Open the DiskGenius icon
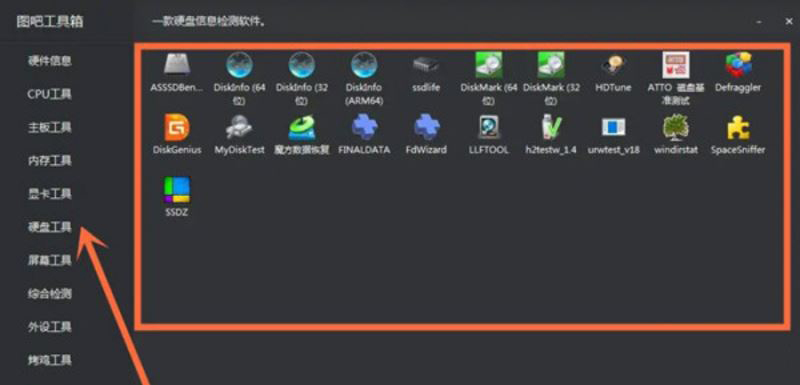800x385 pixels. (x=177, y=127)
